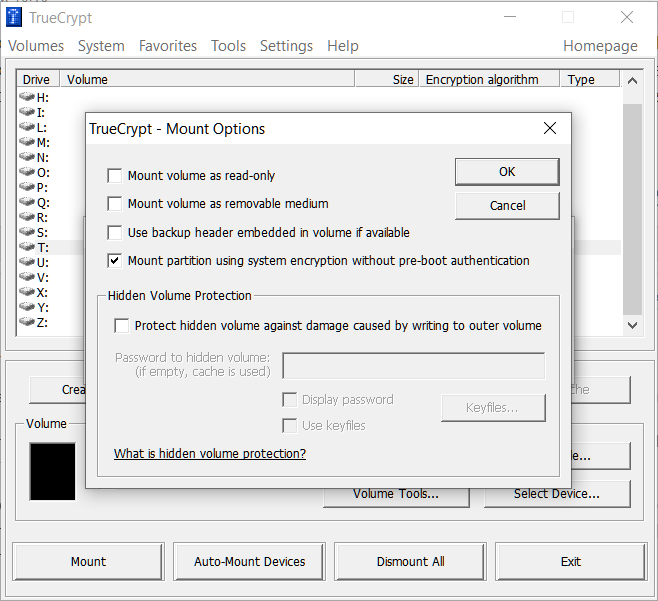
Task: Click the Size column header
Action: pyautogui.click(x=387, y=79)
